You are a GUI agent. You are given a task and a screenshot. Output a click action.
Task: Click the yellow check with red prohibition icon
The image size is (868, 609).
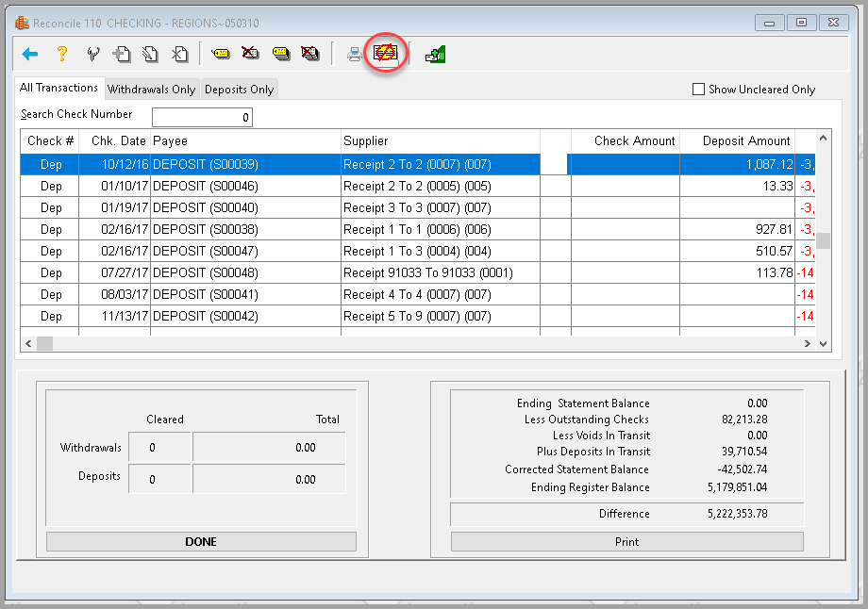tap(385, 53)
